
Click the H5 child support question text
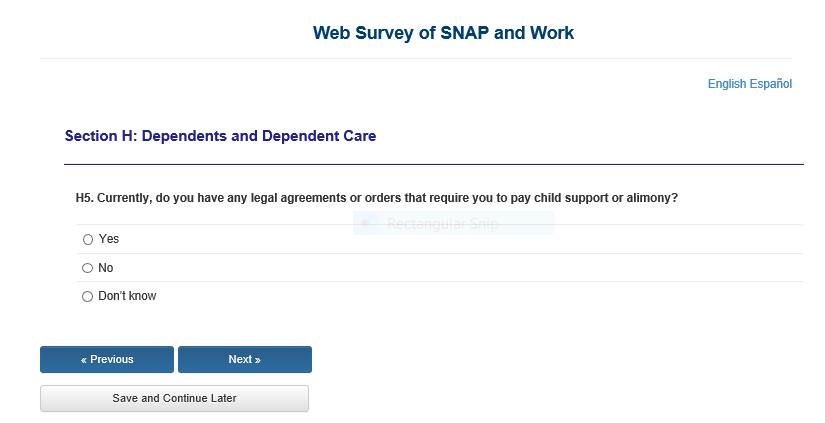(x=377, y=198)
